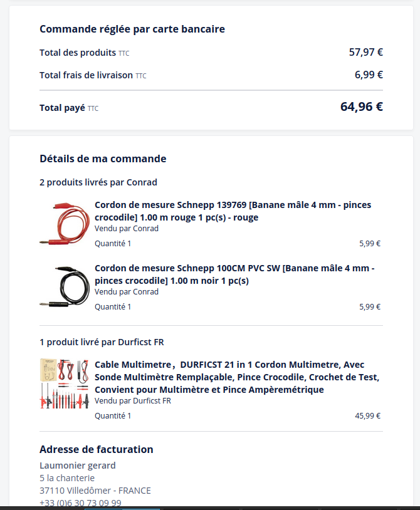Screen dimensions: 420x510
Task: Click "Commande réglée par carte bancaire" heading
Action: point(132,29)
